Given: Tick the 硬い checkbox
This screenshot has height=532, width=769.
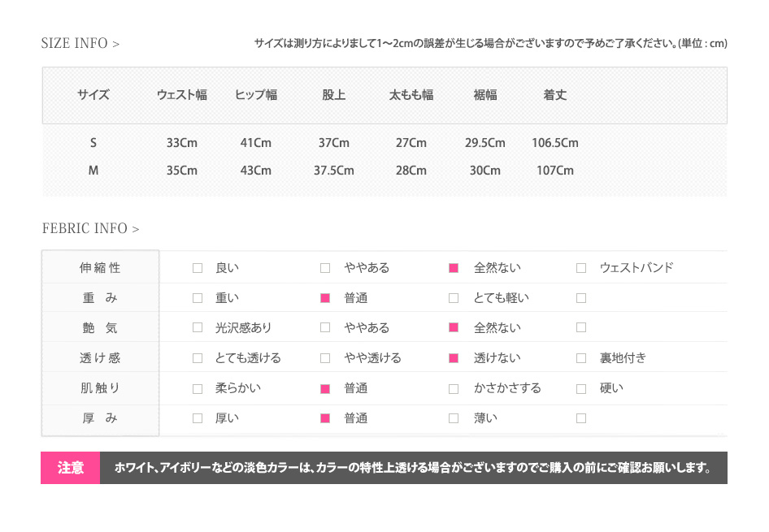Looking at the screenshot, I should coord(580,389).
